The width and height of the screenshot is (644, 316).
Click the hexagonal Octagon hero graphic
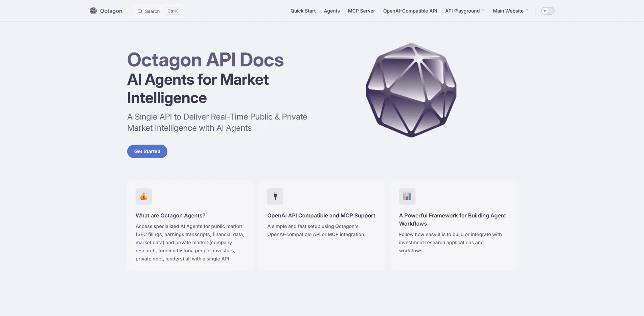411,90
